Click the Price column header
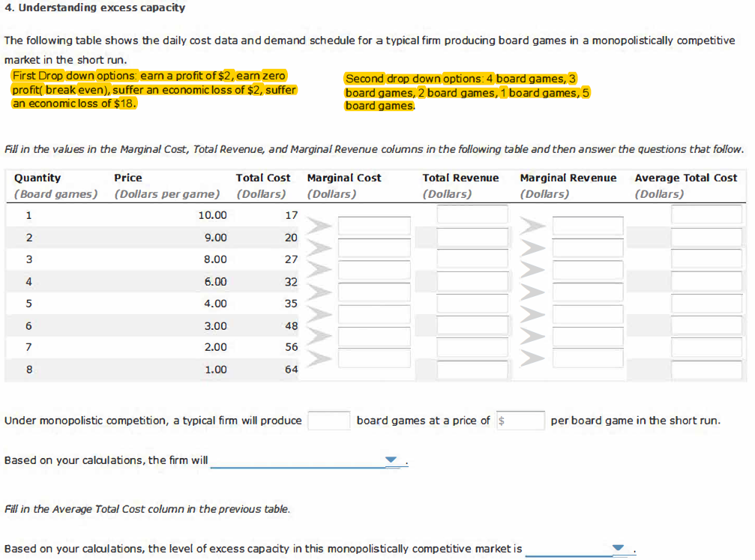 (127, 178)
